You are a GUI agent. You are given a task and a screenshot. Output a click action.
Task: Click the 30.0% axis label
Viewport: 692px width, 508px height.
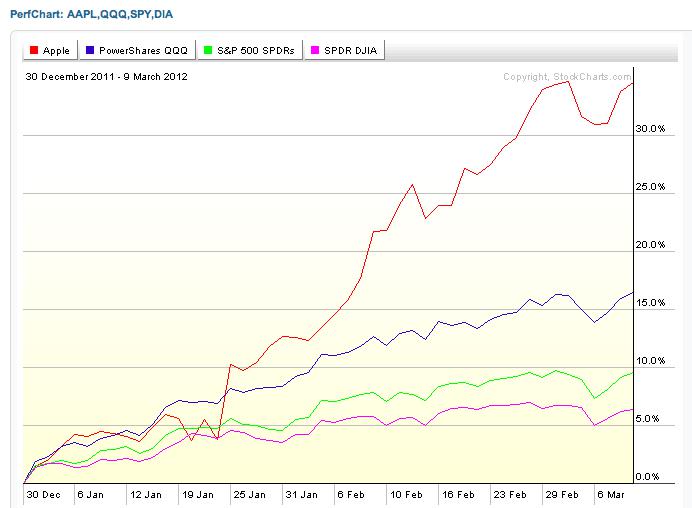tap(650, 128)
